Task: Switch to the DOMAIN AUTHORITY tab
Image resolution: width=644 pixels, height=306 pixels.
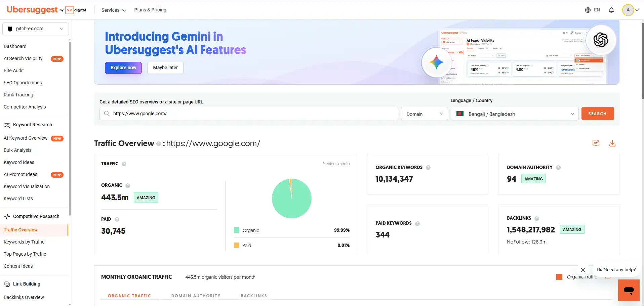Action: [196, 296]
